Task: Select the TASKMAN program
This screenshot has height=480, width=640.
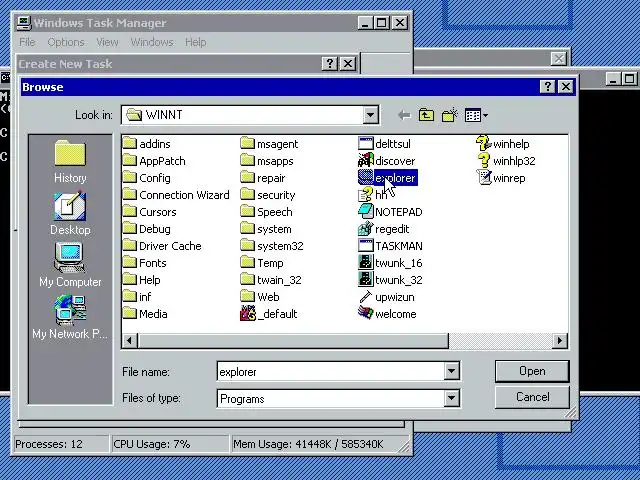Action: tap(390, 246)
